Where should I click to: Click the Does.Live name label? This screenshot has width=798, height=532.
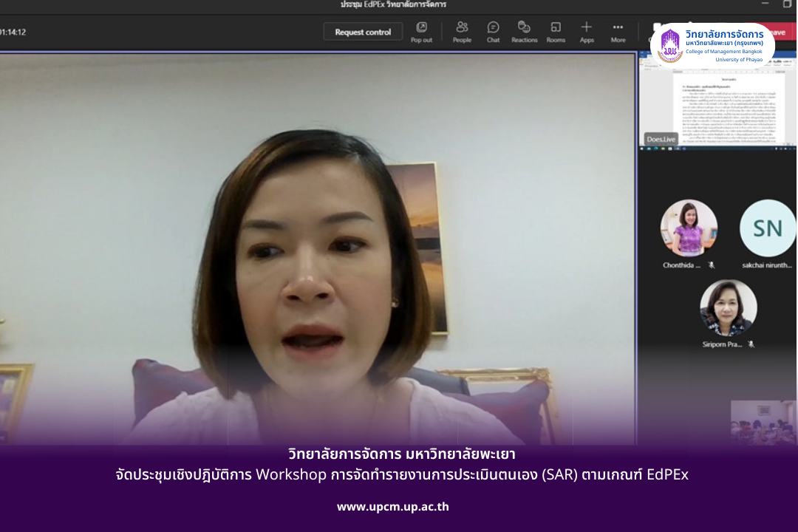click(x=661, y=139)
